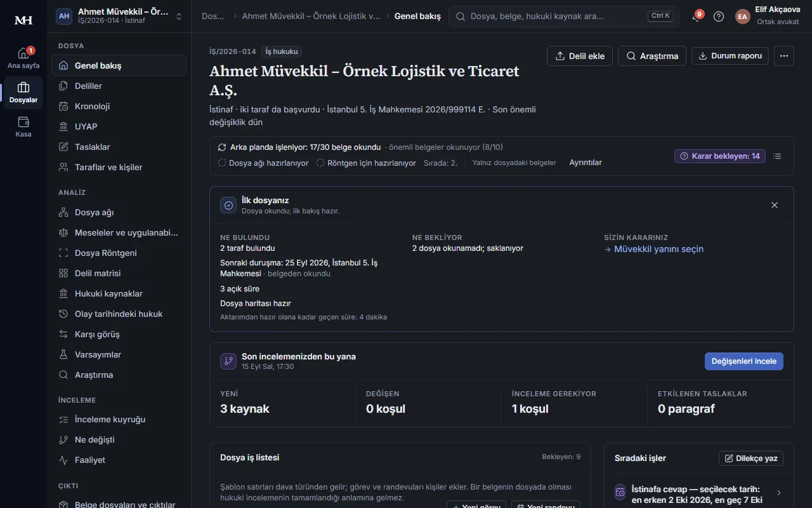
Task: Click the İş hukuku tag
Action: 281,51
